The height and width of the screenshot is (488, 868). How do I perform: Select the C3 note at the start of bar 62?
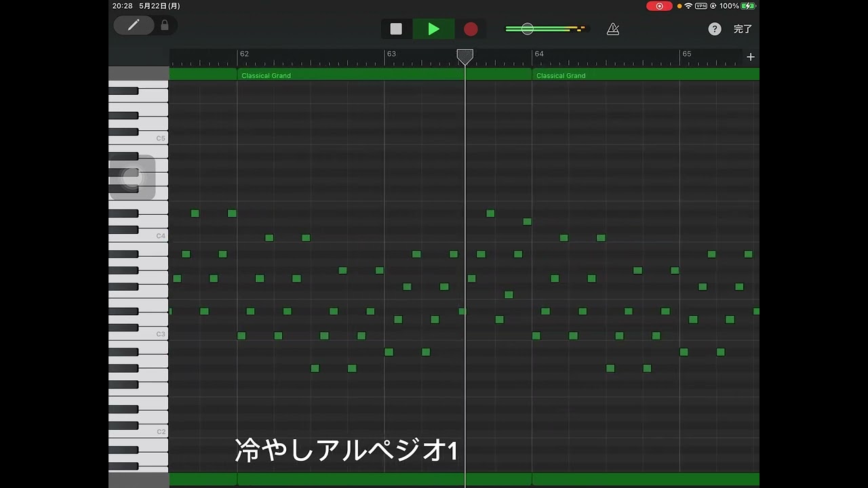point(241,335)
